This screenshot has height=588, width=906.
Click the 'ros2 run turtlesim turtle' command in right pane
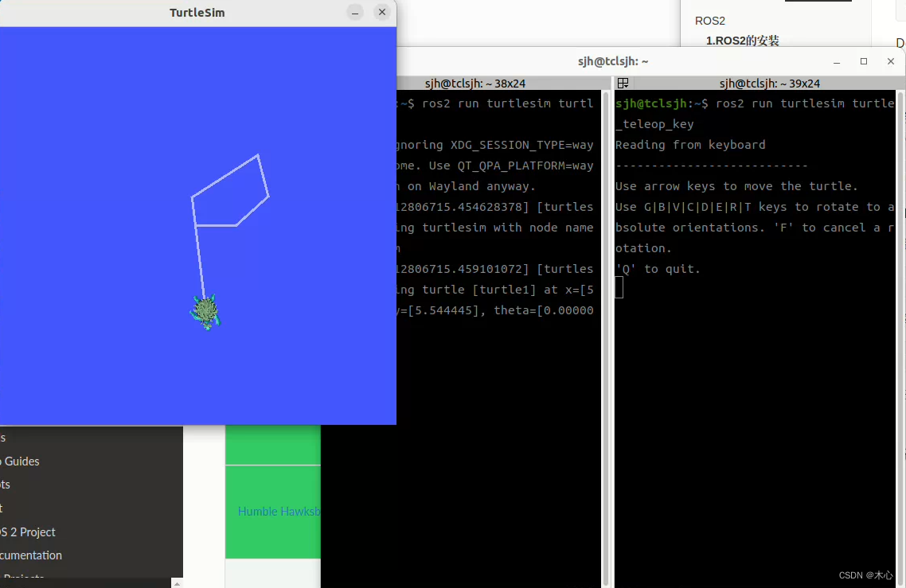(805, 103)
